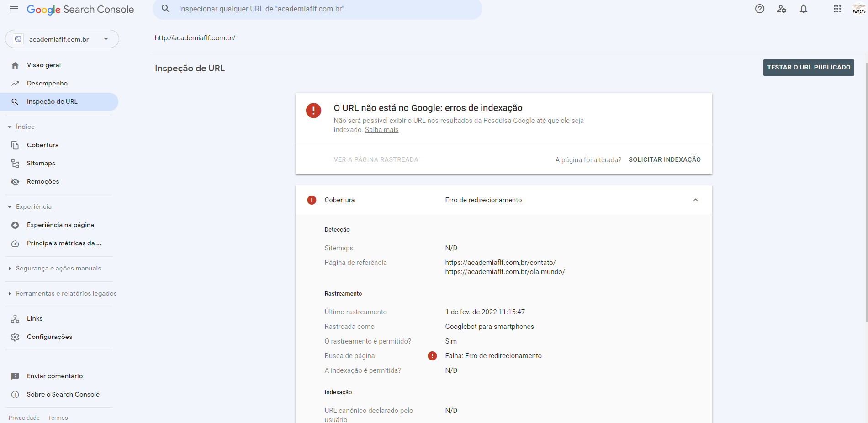Open users and permissions icon

click(x=782, y=9)
